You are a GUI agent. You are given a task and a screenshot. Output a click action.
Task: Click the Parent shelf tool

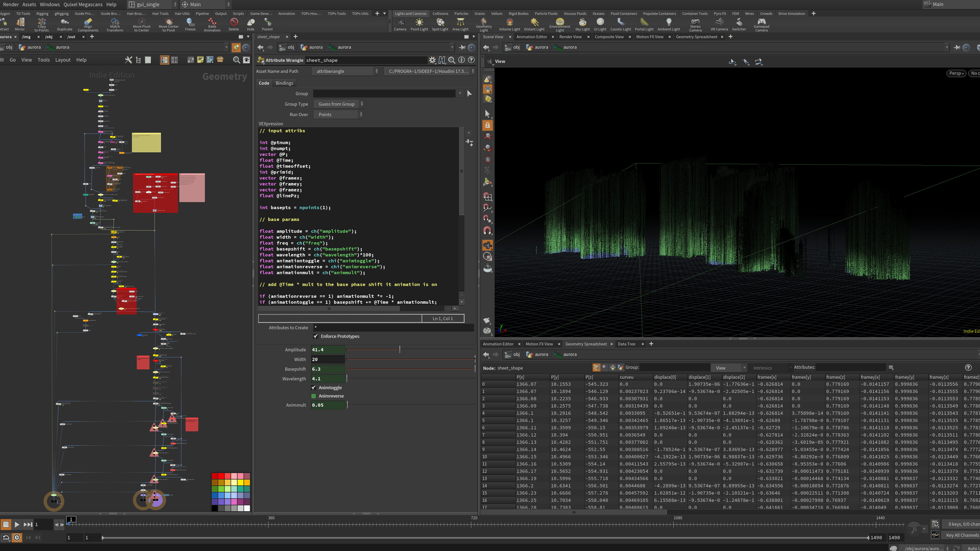(267, 24)
